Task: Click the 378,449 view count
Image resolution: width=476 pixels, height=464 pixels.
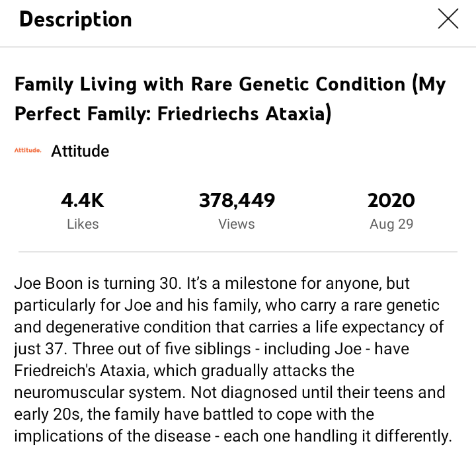Action: click(237, 200)
